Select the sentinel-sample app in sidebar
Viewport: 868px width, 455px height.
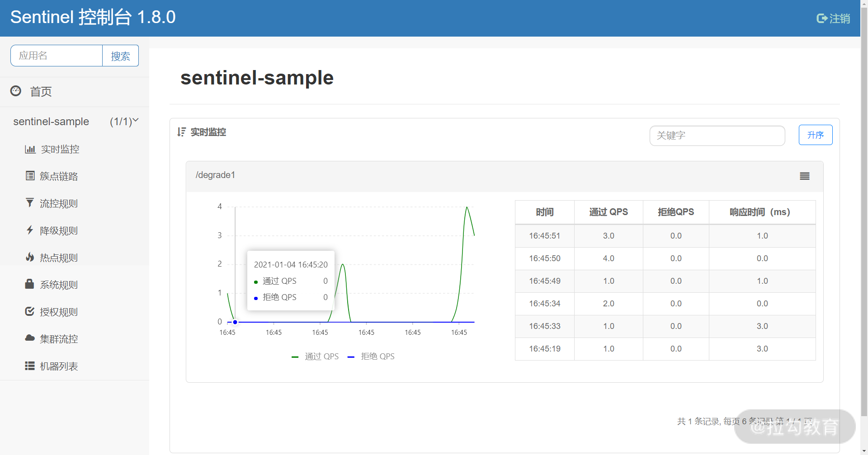coord(51,122)
